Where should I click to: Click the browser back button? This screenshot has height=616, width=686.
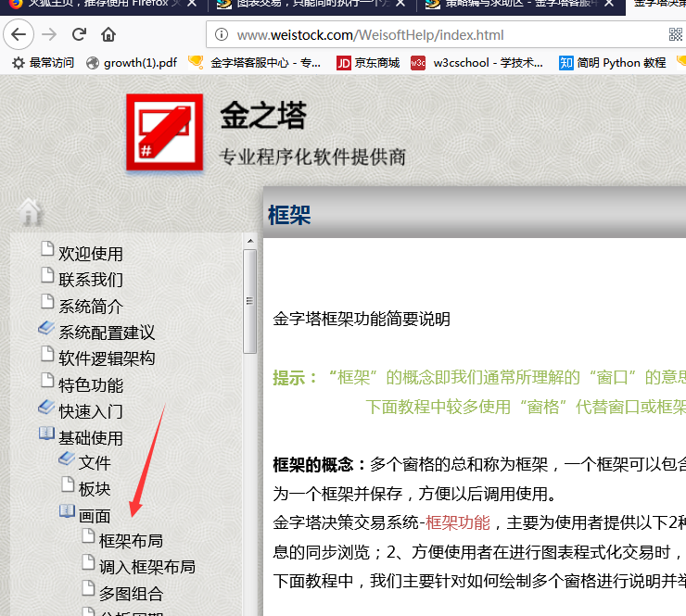(x=19, y=34)
